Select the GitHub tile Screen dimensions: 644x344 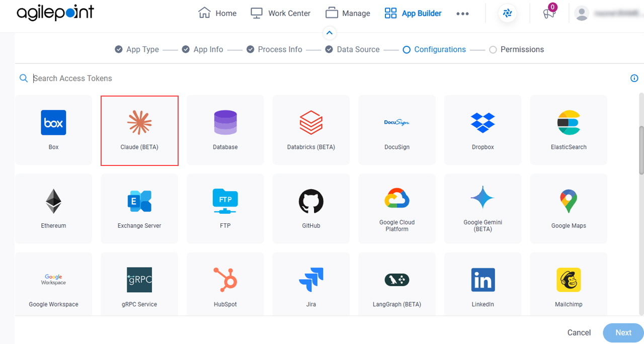coord(311,209)
